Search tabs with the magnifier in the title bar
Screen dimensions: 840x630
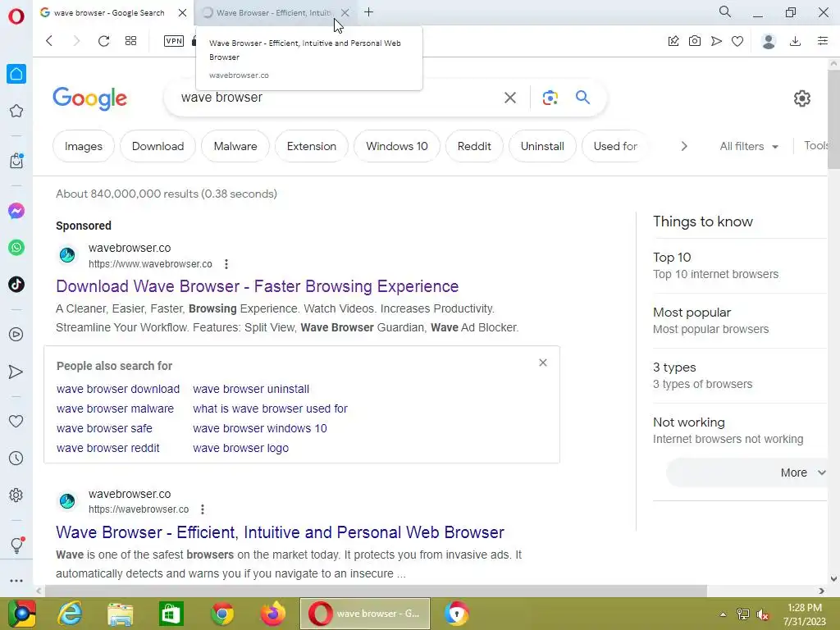tap(725, 11)
